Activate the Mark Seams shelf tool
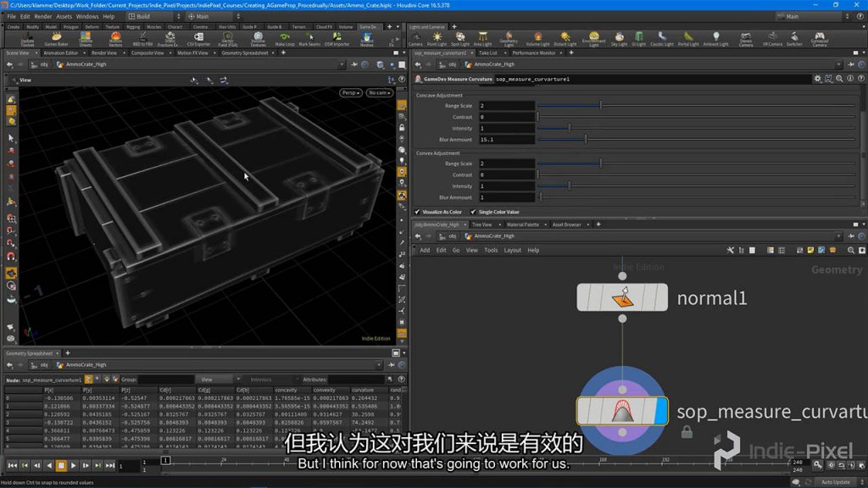The width and height of the screenshot is (868, 488). [309, 39]
